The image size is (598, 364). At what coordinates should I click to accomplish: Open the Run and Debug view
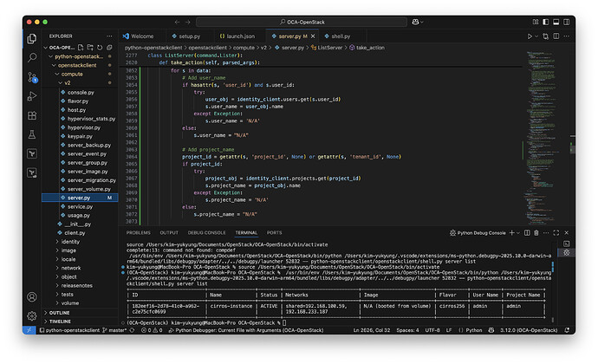point(32,96)
